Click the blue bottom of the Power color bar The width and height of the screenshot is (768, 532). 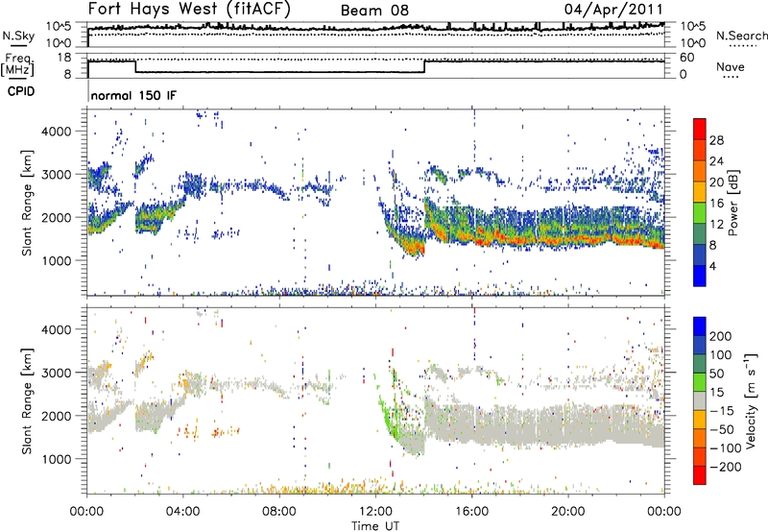[700, 276]
